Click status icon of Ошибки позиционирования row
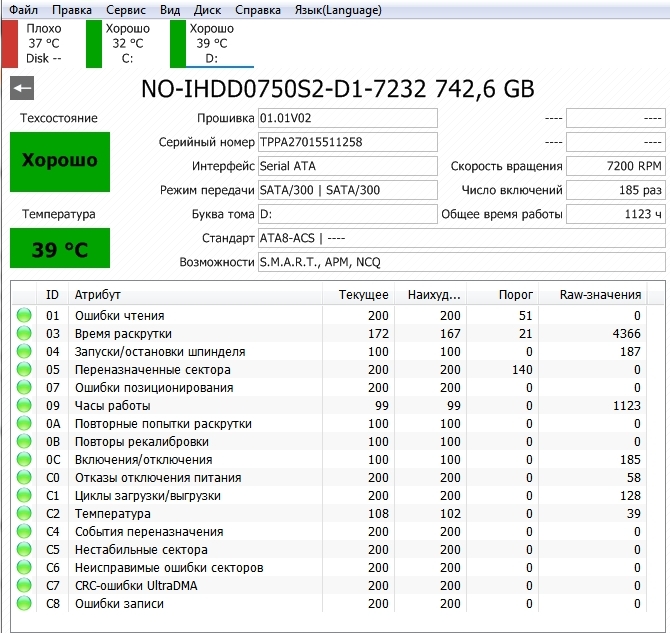The width and height of the screenshot is (670, 633). click(24, 387)
